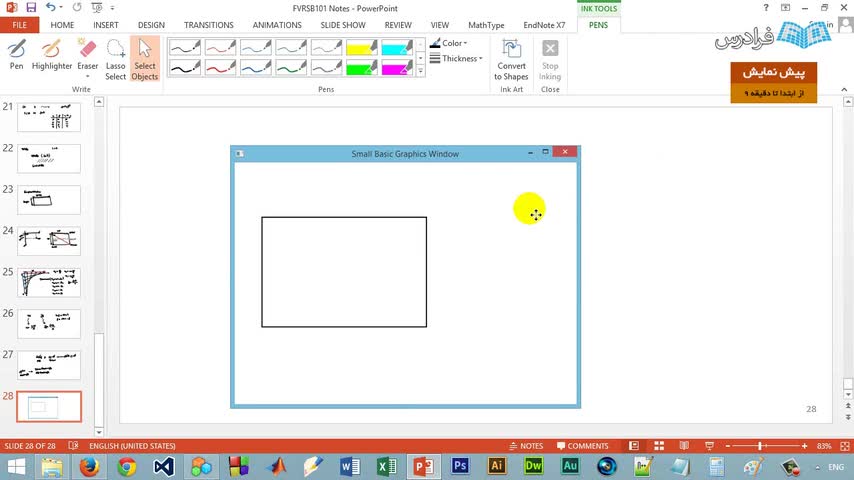Zoom out with the minus button
Viewport: 854px width, 480px height.
[728, 446]
